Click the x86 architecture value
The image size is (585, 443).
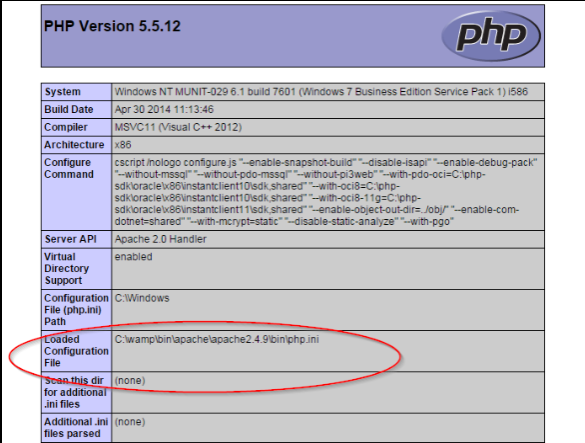point(123,145)
